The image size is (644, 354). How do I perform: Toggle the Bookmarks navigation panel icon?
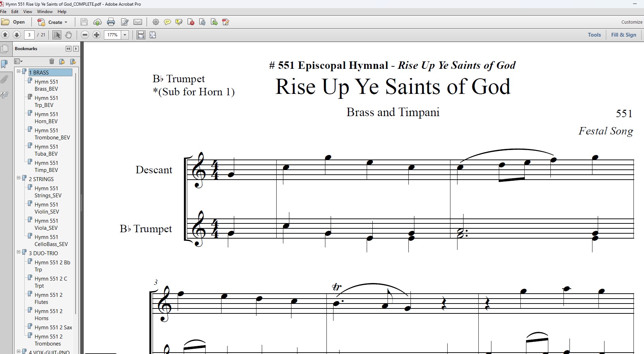point(4,64)
